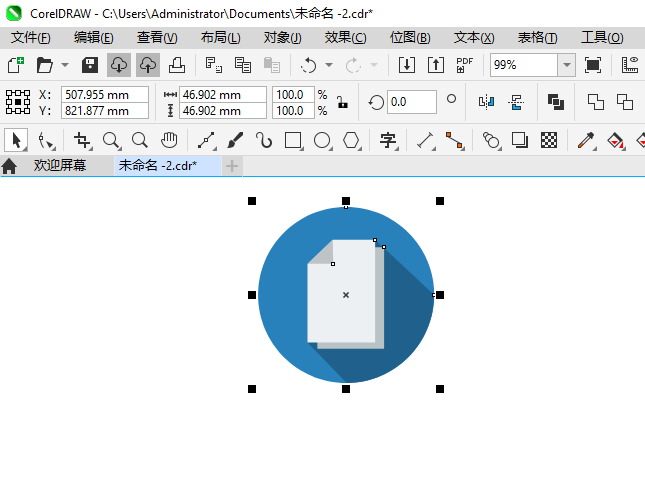Click the first overlapping outlined squares icon
Viewport: 645px width, 479px height.
(x=596, y=102)
